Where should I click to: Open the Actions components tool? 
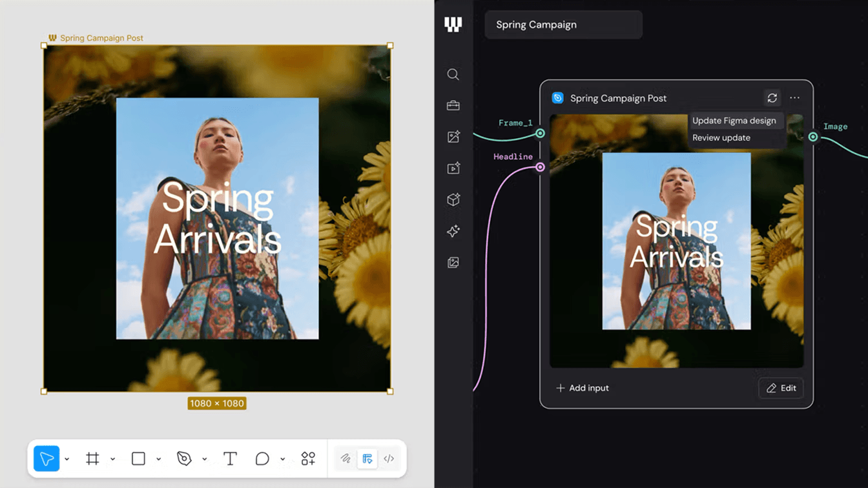point(308,458)
